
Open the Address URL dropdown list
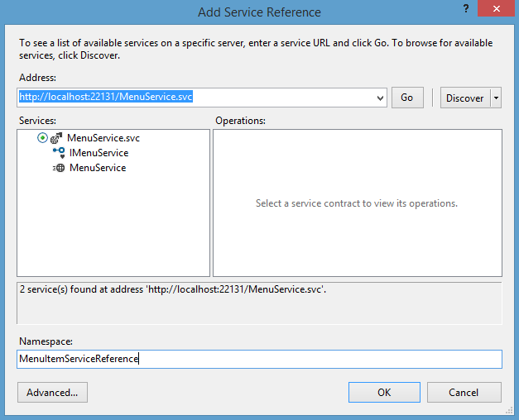(x=380, y=98)
